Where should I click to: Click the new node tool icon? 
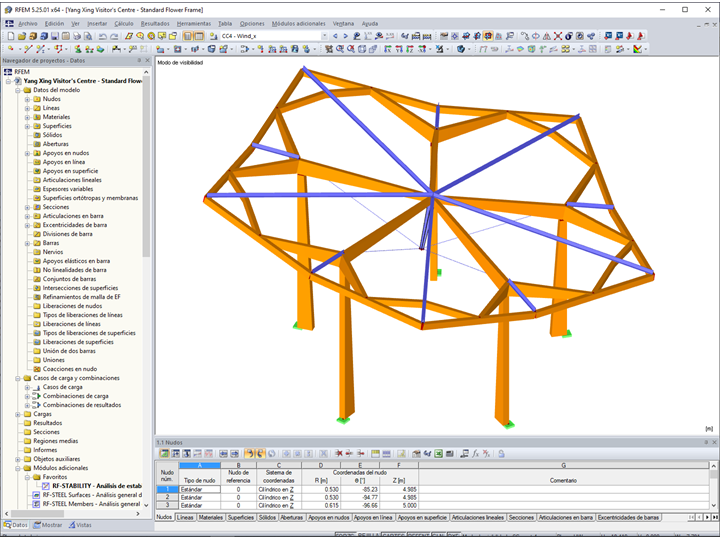point(11,49)
